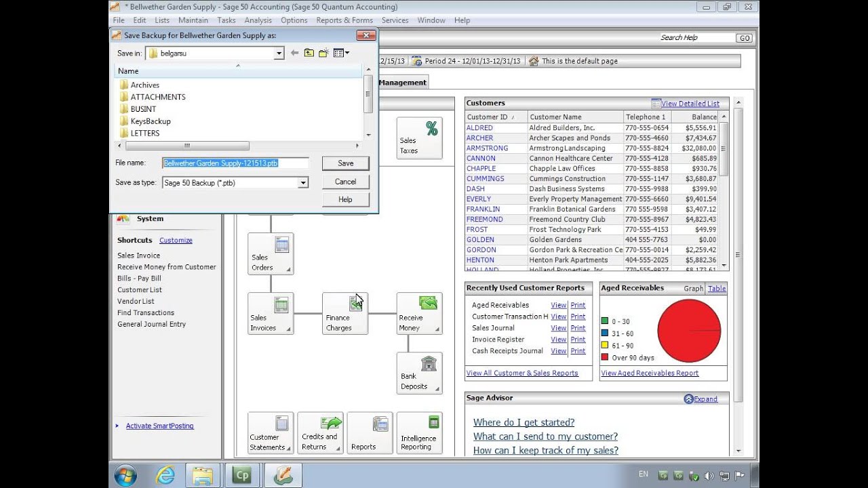Open the Maintain menu

(x=193, y=20)
